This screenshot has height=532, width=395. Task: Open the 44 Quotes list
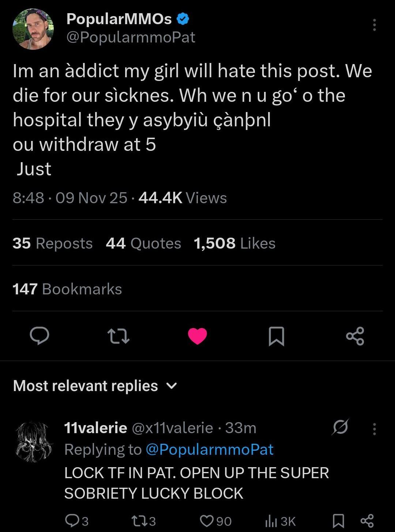143,243
